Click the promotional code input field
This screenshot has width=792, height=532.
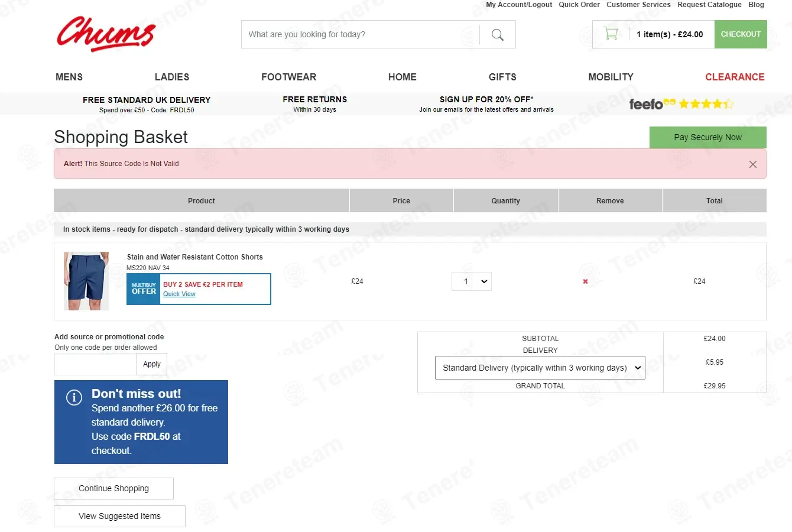click(95, 364)
